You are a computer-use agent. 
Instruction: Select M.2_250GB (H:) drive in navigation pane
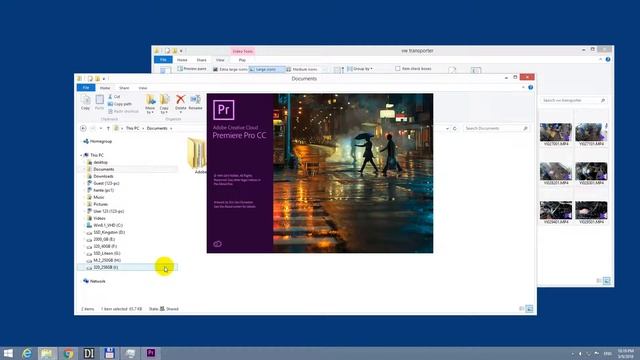click(104, 260)
